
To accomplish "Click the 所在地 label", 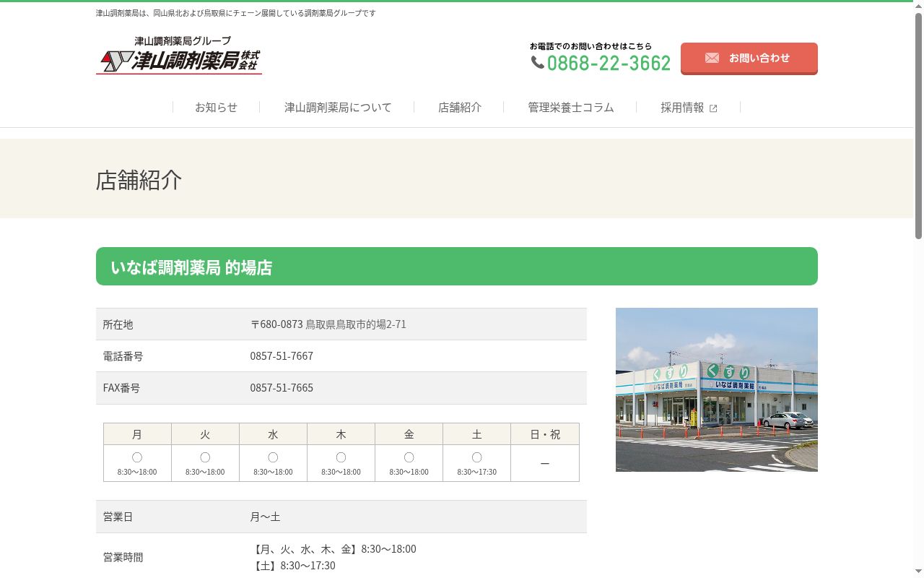I will tap(118, 324).
